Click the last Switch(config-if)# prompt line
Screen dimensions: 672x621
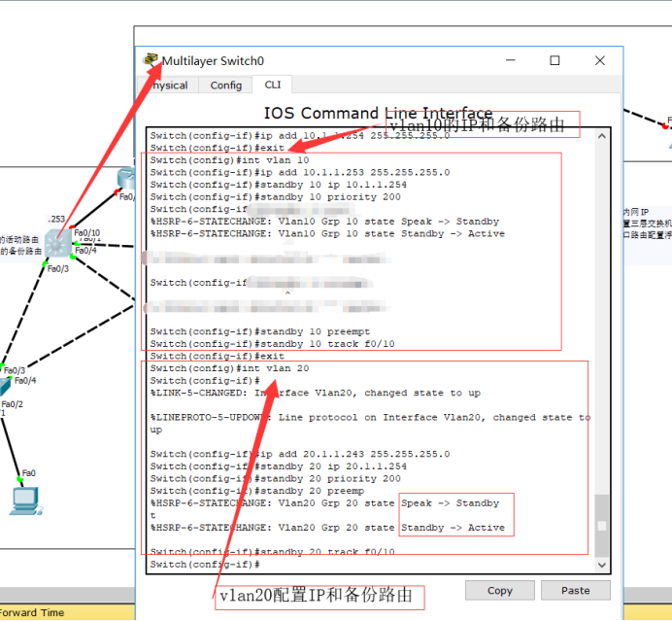coord(205,565)
